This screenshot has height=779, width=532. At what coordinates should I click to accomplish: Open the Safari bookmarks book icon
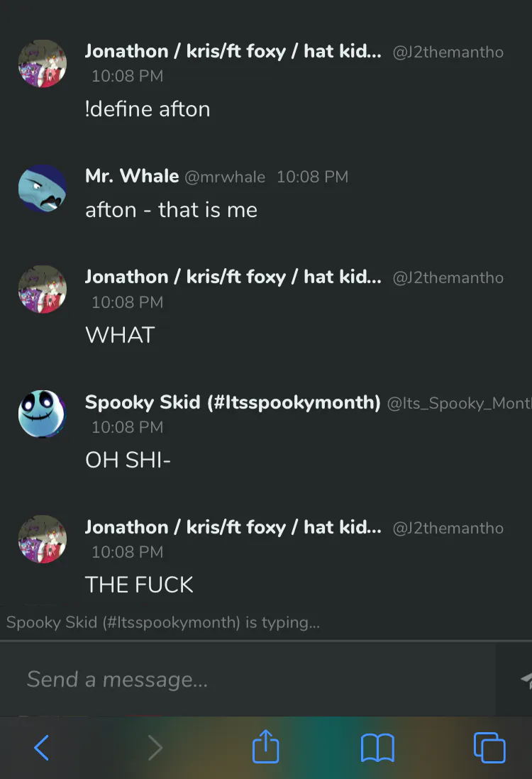[377, 748]
